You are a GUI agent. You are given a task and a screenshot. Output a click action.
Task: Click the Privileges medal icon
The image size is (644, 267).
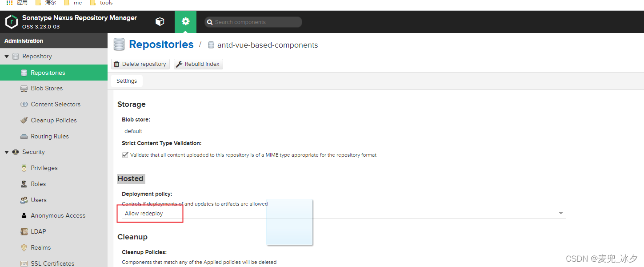tap(24, 168)
